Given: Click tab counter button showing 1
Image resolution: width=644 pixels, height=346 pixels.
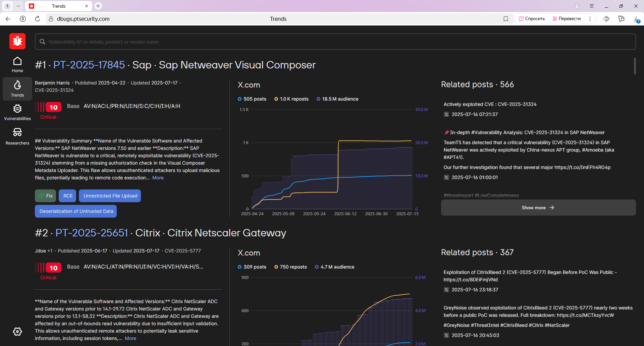Looking at the screenshot, I should point(7,6).
